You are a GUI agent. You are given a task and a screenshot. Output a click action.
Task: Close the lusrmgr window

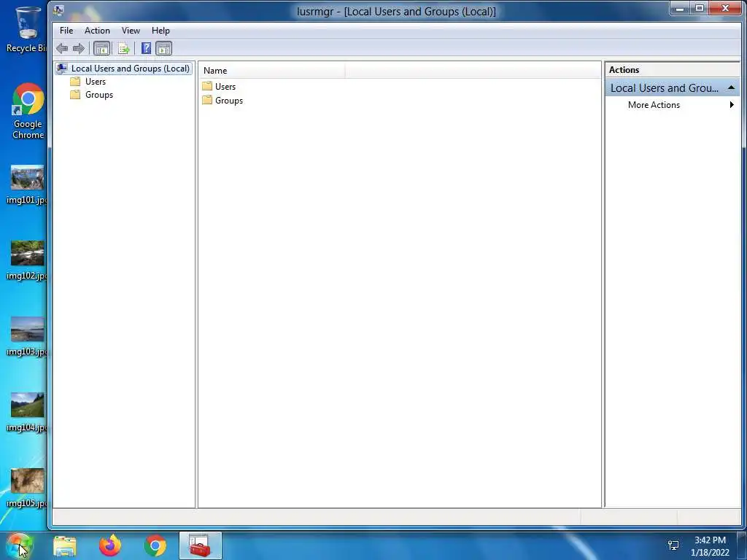click(x=725, y=8)
